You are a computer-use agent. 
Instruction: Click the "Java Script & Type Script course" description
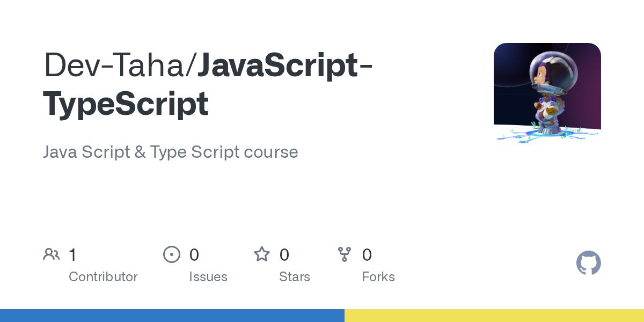[x=170, y=152]
